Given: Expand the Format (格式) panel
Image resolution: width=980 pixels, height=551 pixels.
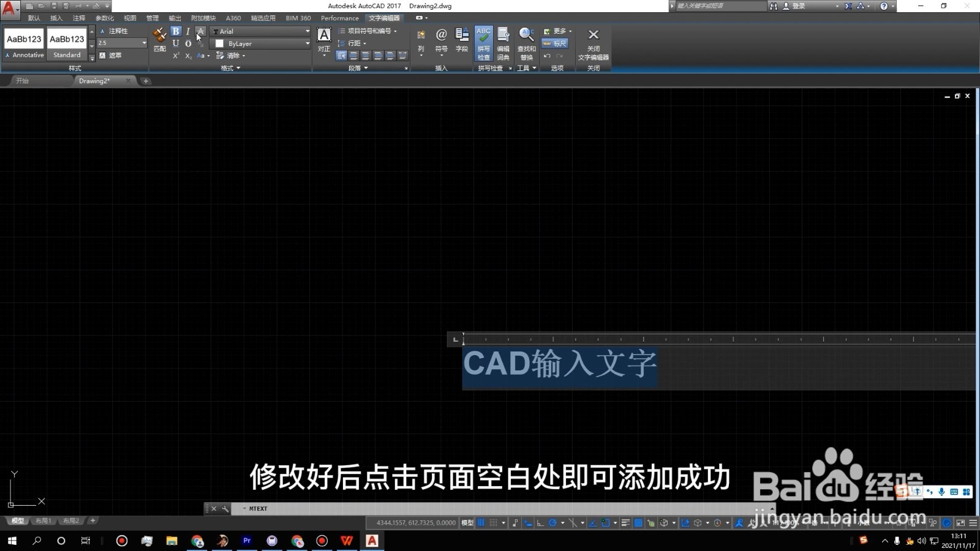Looking at the screenshot, I should (x=230, y=68).
